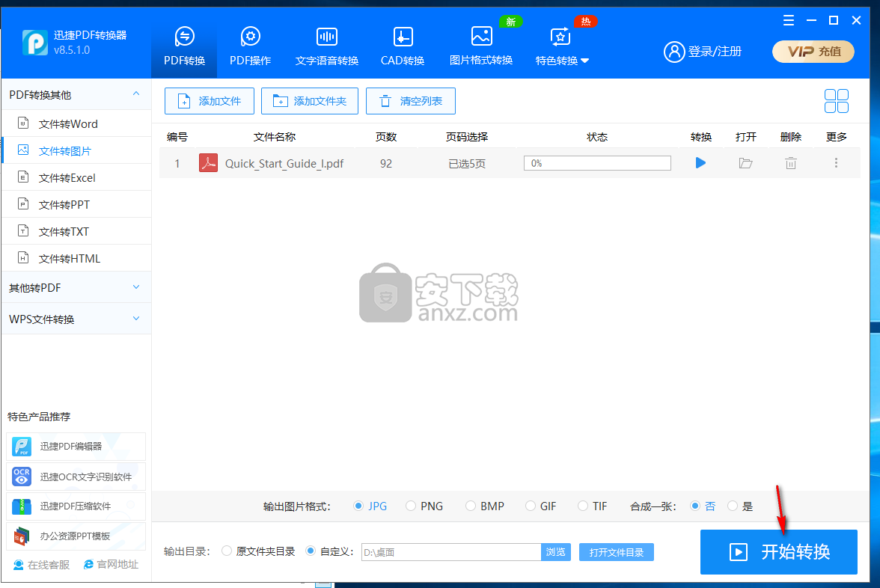Click the 状态 column header
The height and width of the screenshot is (588, 880).
[x=597, y=137]
